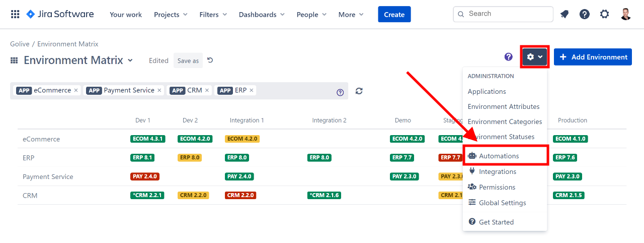Click the undo changes icon beside Save as

[x=210, y=60]
